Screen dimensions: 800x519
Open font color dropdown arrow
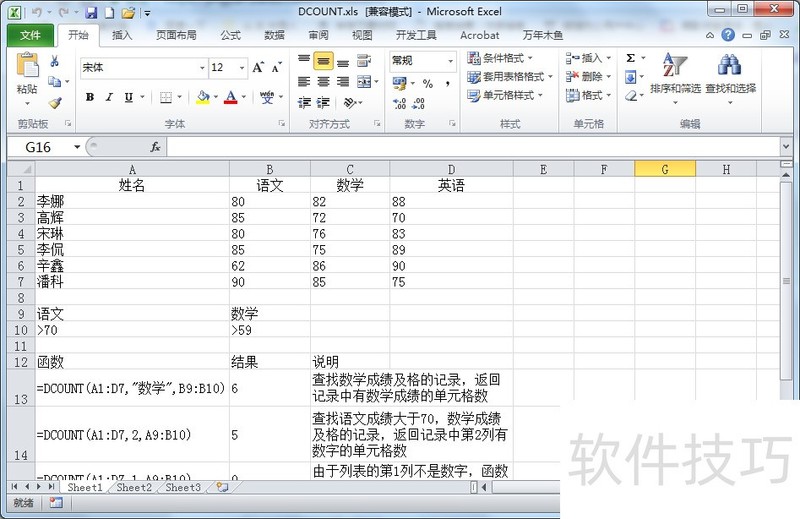coord(244,97)
